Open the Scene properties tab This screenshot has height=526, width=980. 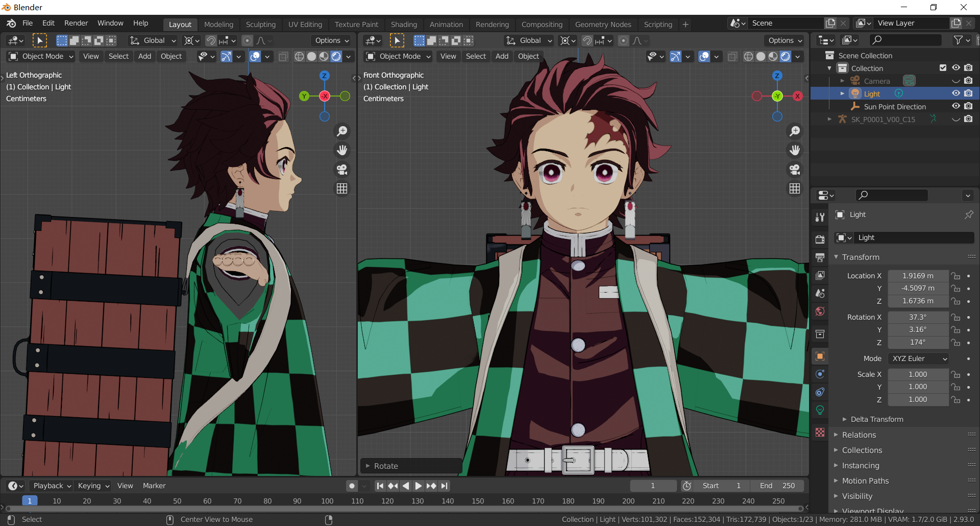tap(820, 293)
